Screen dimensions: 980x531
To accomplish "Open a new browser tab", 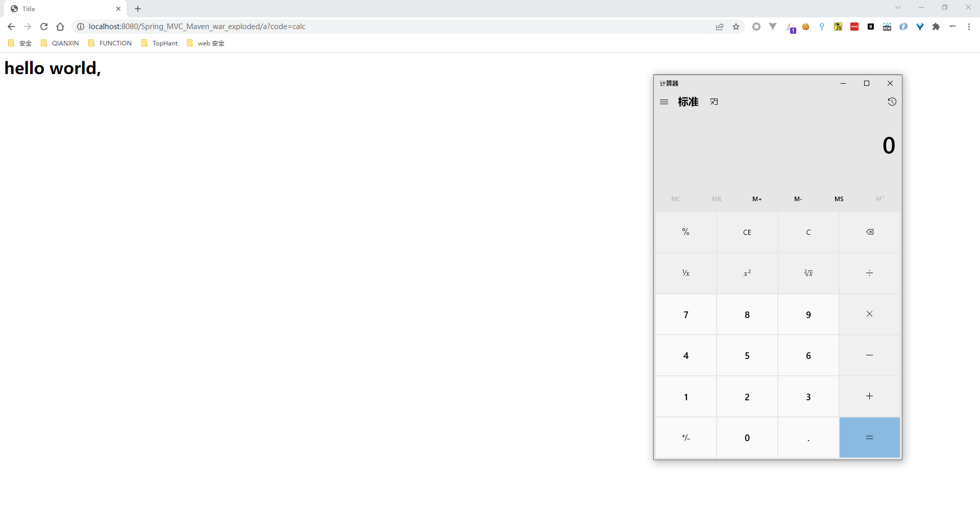I will [138, 9].
